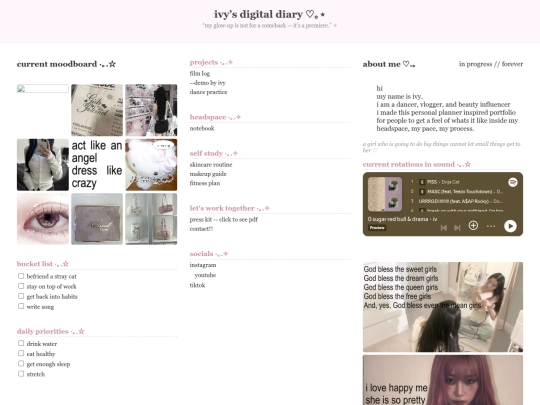Open the 'notebook' page under headspace
The width and height of the screenshot is (540, 405).
pos(202,128)
